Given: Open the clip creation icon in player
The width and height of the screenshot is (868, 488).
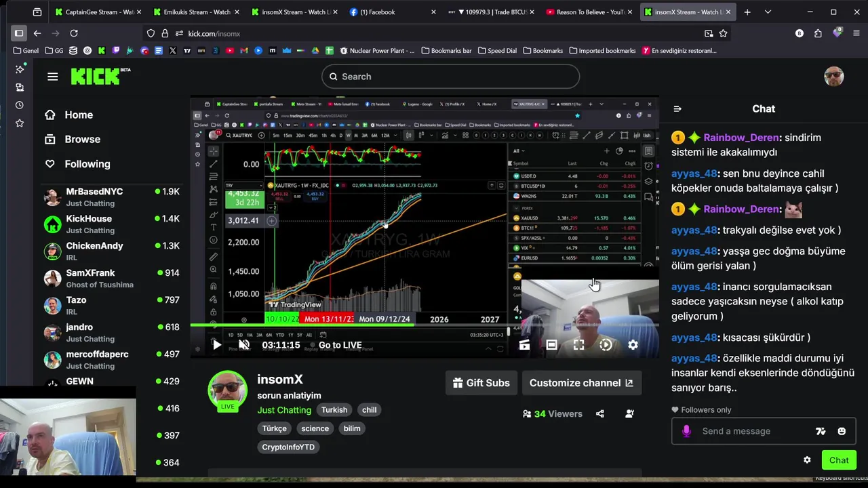Looking at the screenshot, I should coord(524,345).
